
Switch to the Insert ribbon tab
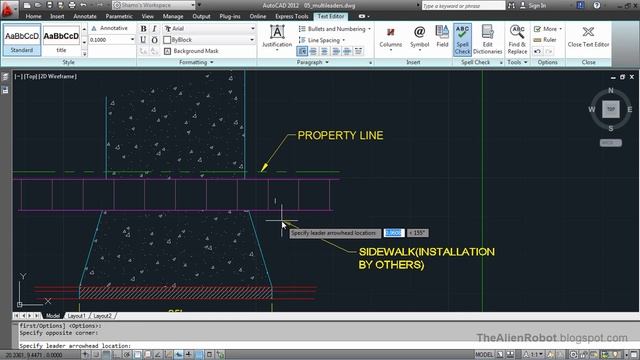pos(57,16)
